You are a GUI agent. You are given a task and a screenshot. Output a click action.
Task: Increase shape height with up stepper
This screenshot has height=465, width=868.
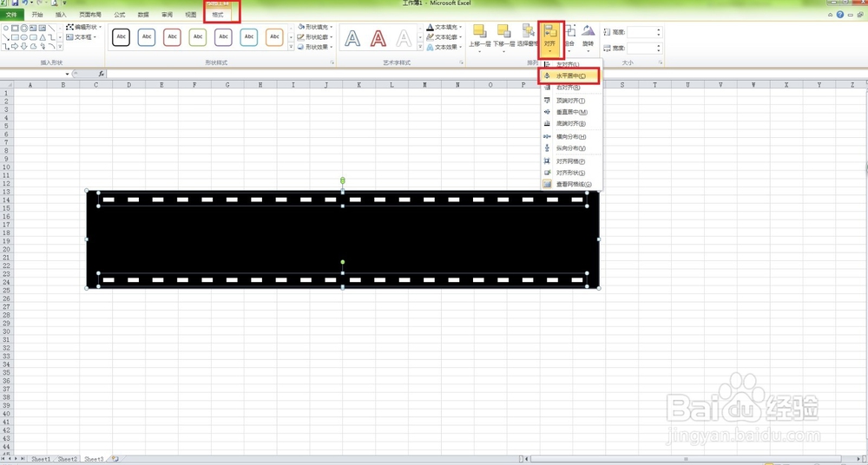click(659, 29)
